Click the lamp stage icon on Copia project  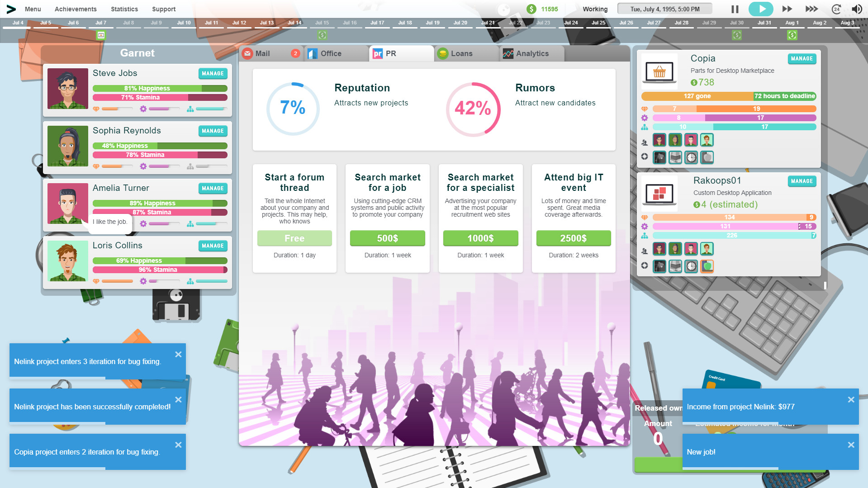(x=659, y=157)
